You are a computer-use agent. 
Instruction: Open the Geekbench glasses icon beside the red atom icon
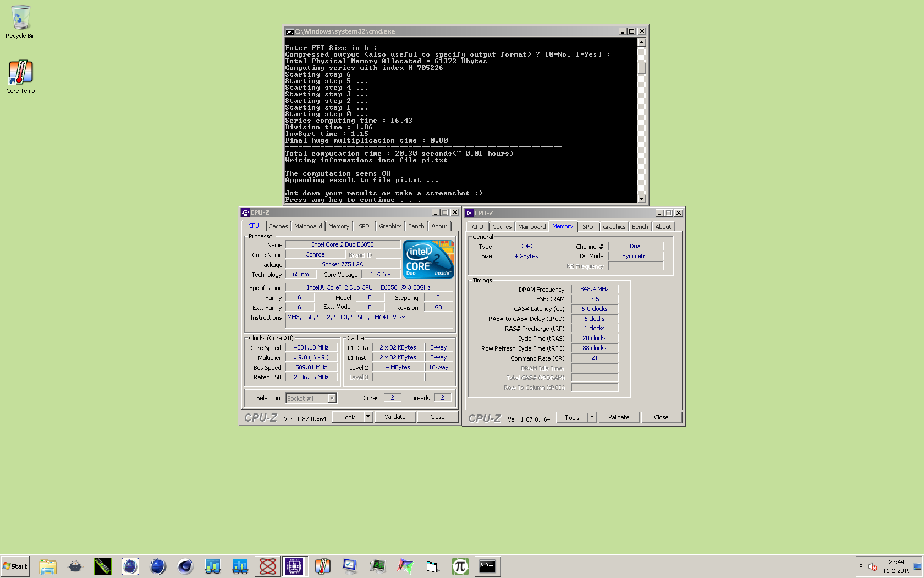(240, 566)
